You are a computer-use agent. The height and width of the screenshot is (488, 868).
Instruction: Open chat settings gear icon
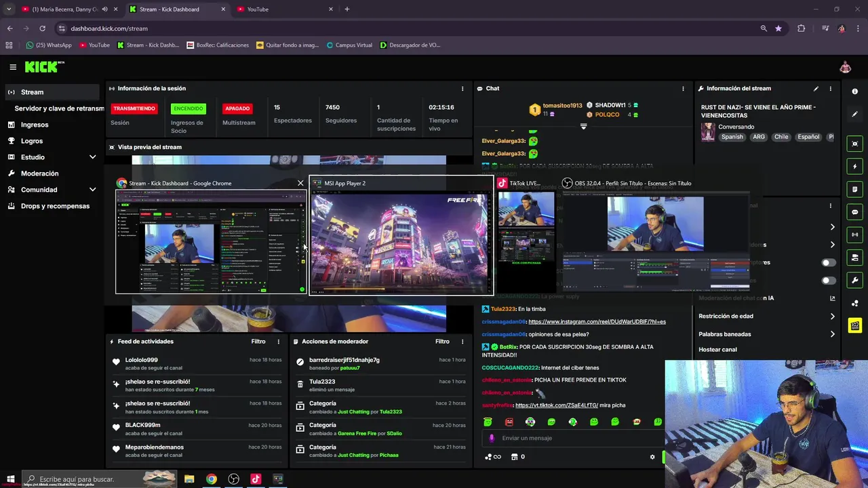(x=652, y=457)
